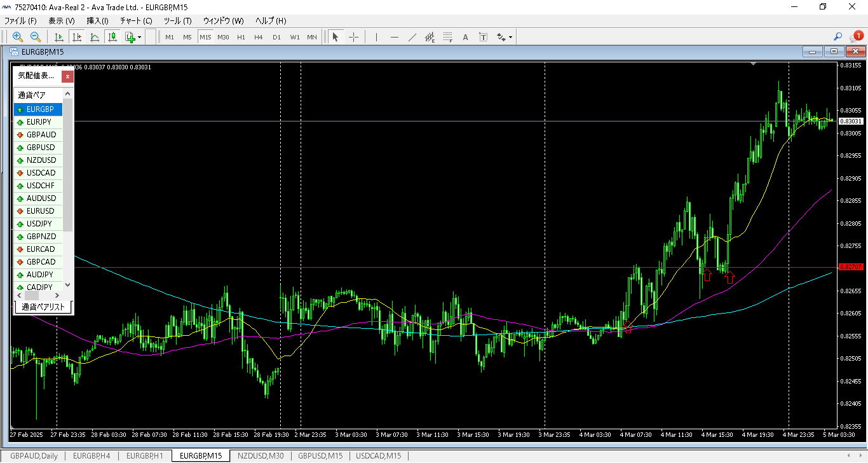
Task: Switch to the EURGBP,H4 chart tab
Action: [x=92, y=456]
